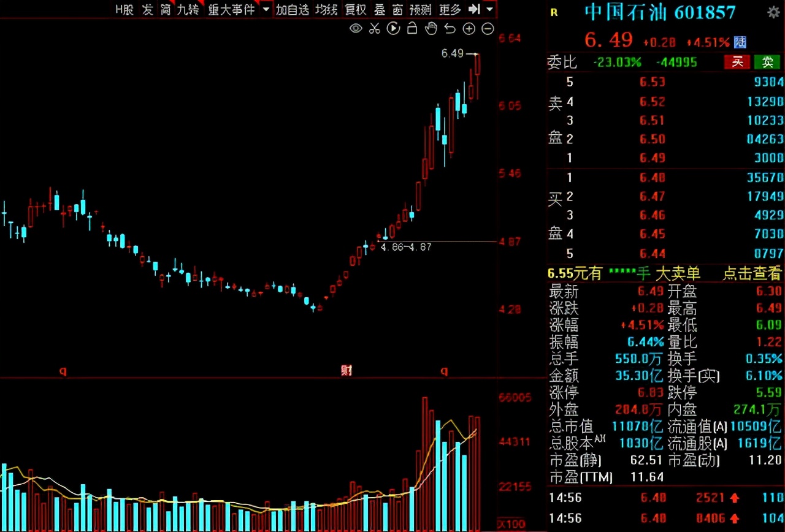Open the H股 tab
Screen dimensions: 785x532
pyautogui.click(x=124, y=9)
